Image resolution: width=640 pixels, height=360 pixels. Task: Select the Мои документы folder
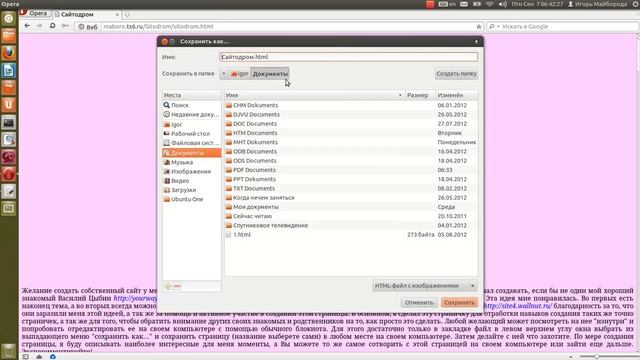(351, 207)
